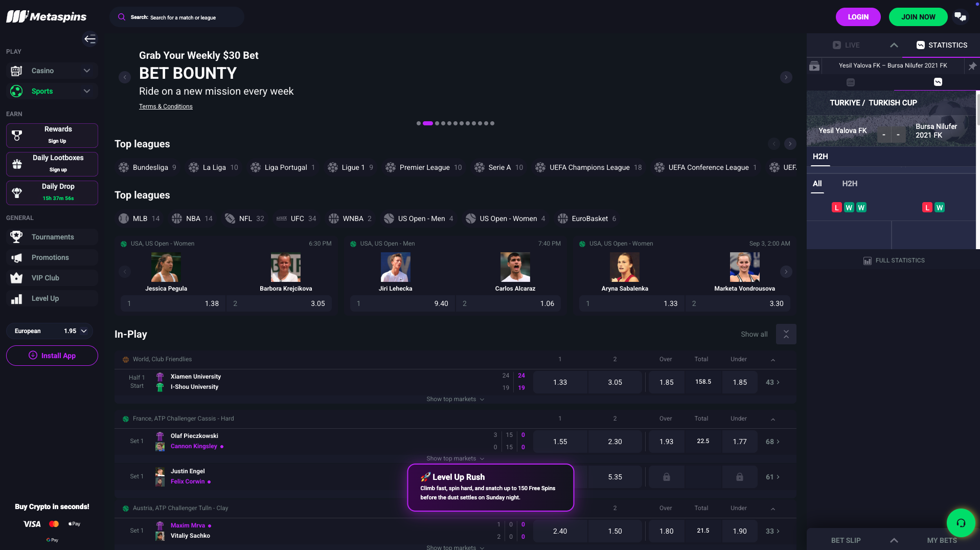The height and width of the screenshot is (550, 980).
Task: Open Terms & Conditions link
Action: 166,106
